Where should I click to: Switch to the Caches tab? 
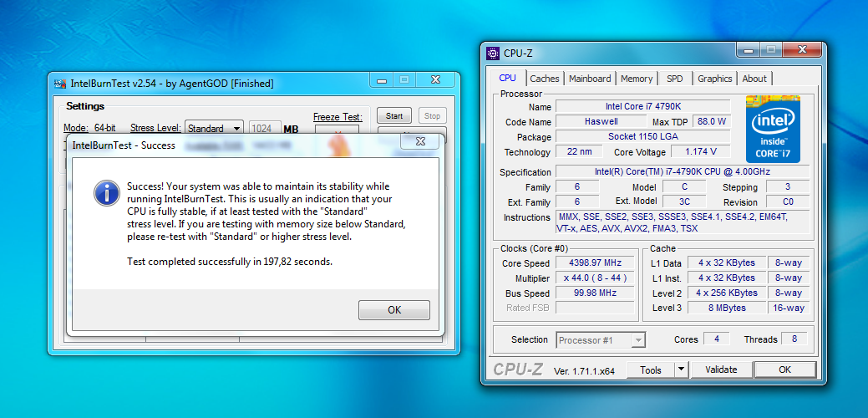[545, 79]
